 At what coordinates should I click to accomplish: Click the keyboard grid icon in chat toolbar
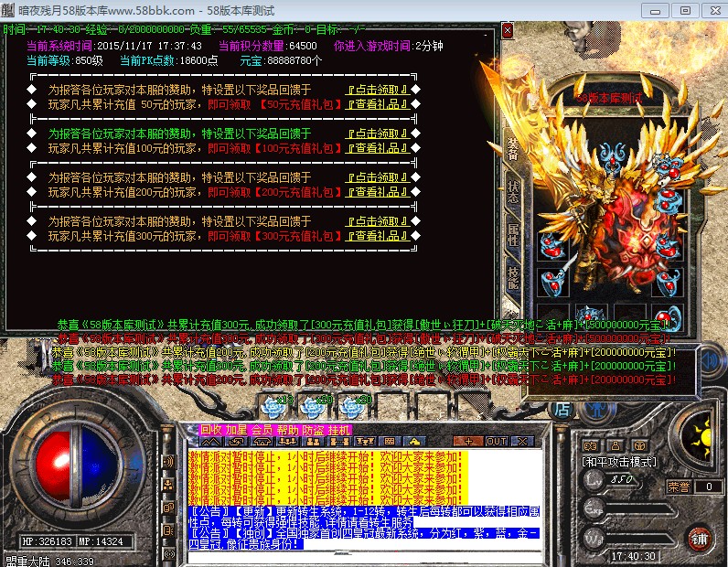click(390, 442)
